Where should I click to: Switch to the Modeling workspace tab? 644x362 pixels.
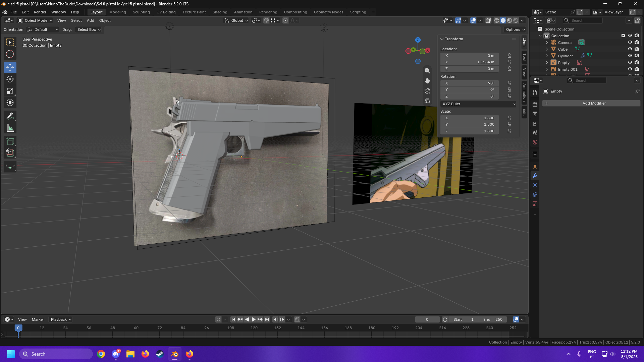(x=118, y=12)
